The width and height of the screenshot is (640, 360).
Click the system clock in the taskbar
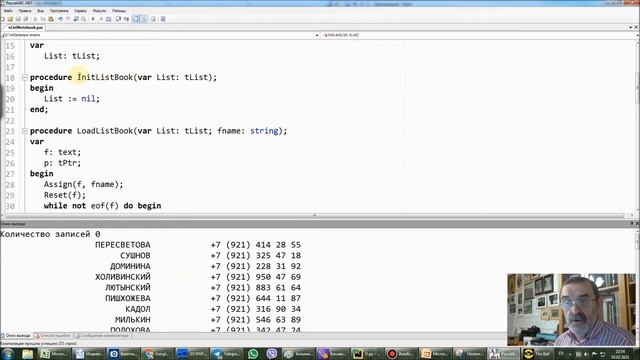click(620, 353)
